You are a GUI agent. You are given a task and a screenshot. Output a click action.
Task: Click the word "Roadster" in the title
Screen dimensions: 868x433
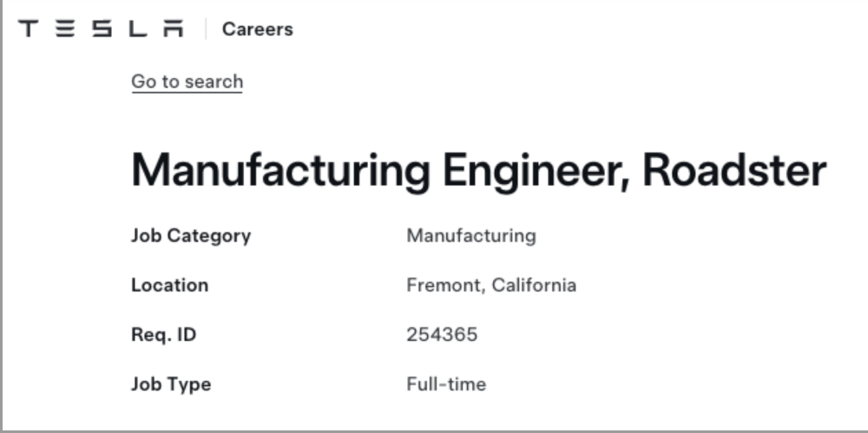[x=734, y=171]
